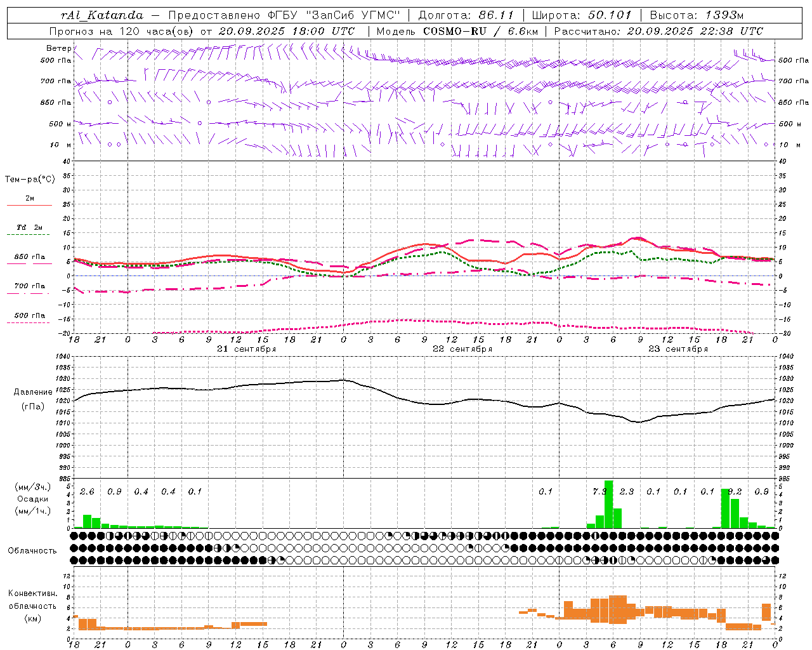
Task: Click the (км) unit label
Action: click(x=32, y=618)
